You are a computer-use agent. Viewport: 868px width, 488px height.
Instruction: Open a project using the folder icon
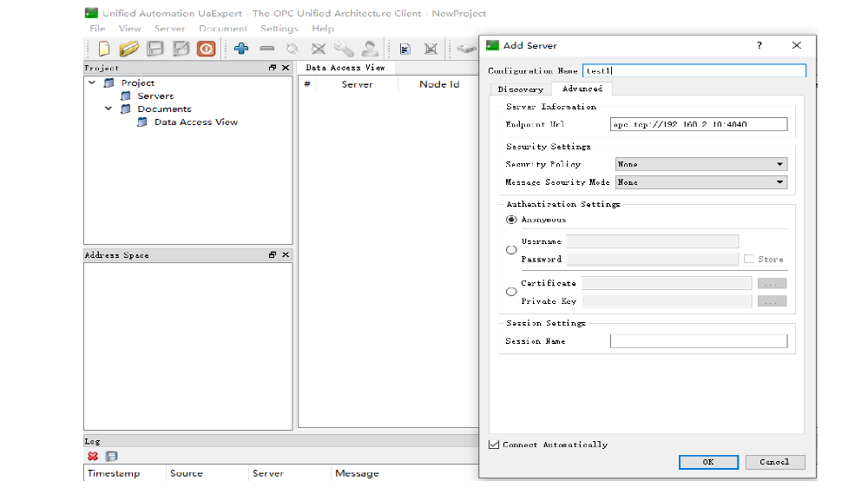click(x=129, y=49)
